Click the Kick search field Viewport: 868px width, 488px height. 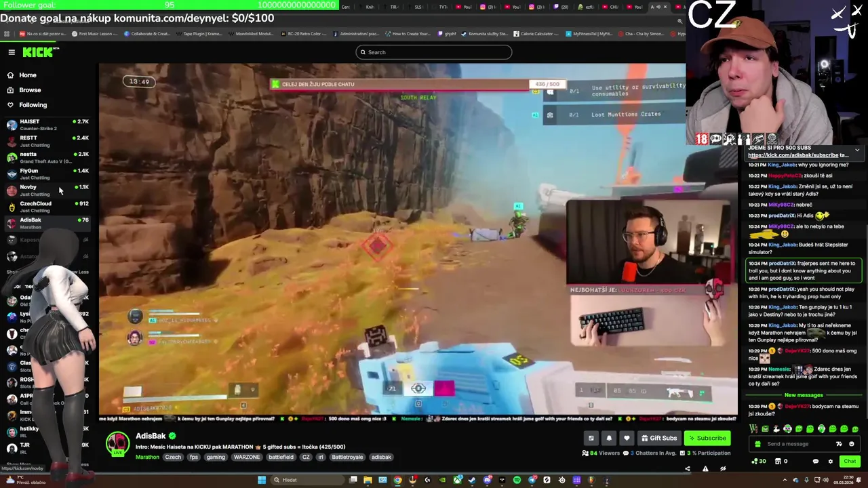coord(434,52)
